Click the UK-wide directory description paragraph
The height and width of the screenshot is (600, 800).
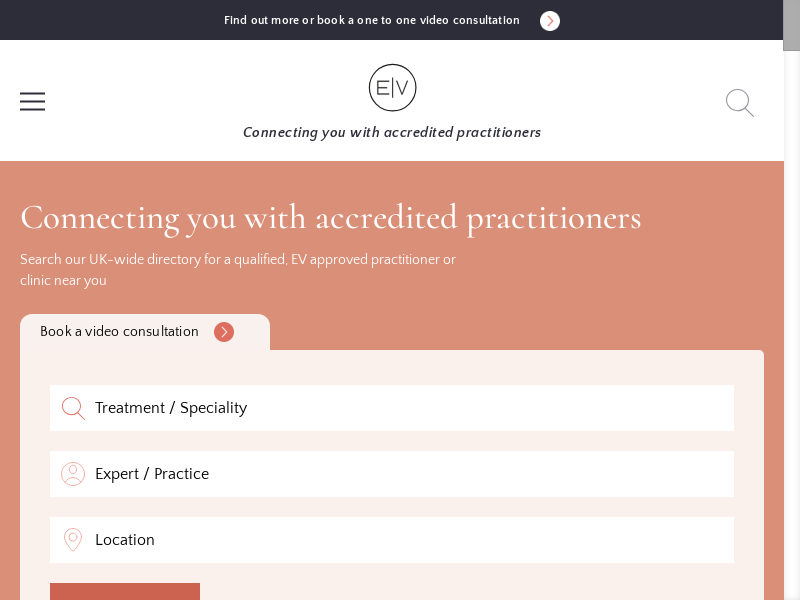pos(238,270)
